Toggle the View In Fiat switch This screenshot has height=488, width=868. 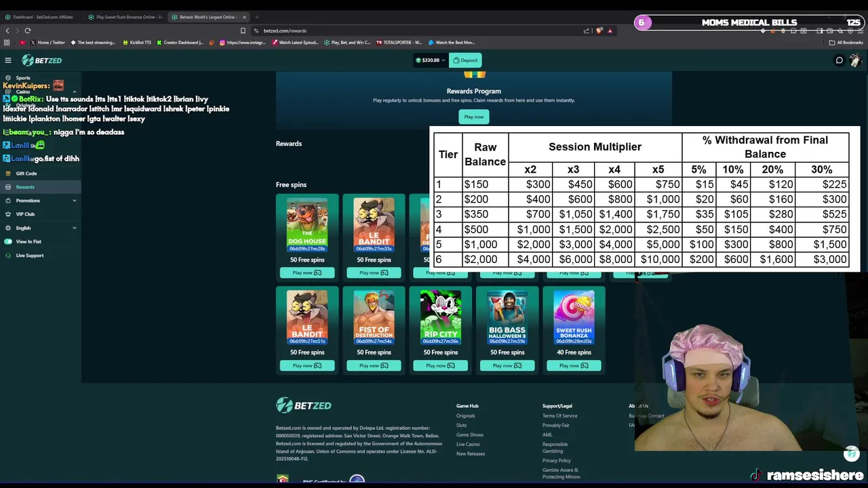click(x=8, y=241)
